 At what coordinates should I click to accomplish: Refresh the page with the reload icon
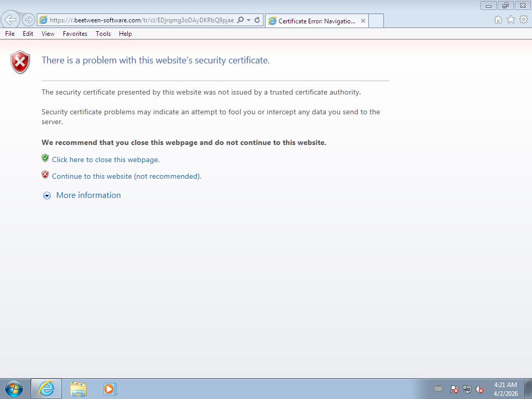(x=257, y=20)
